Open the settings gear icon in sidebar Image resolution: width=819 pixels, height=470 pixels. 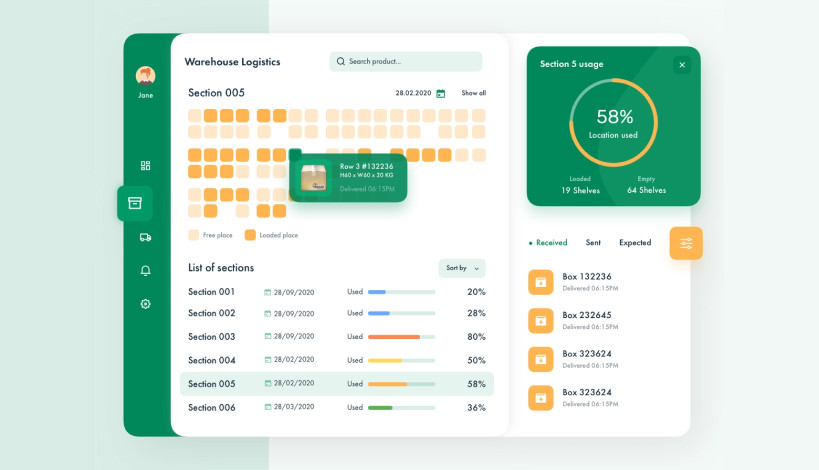pos(145,304)
